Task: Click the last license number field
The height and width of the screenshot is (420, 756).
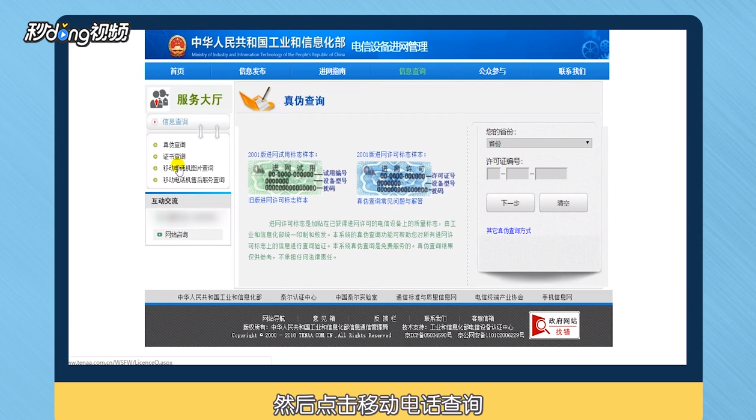Action: (x=551, y=174)
